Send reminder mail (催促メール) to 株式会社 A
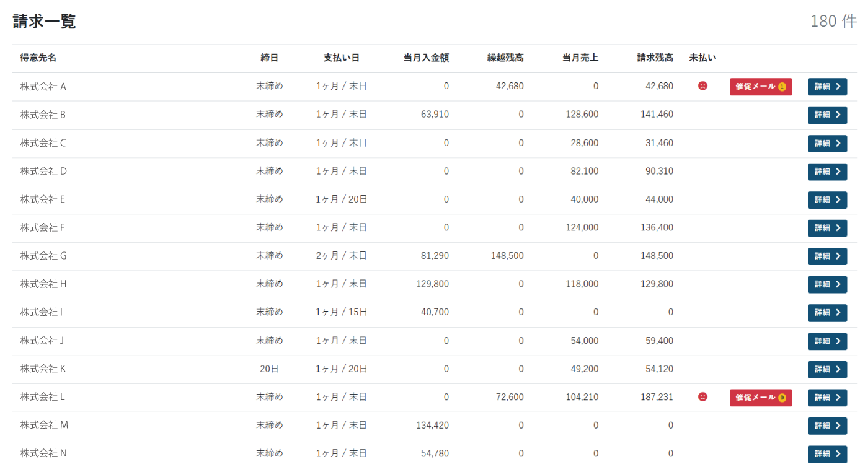This screenshot has width=868, height=467. coord(761,87)
